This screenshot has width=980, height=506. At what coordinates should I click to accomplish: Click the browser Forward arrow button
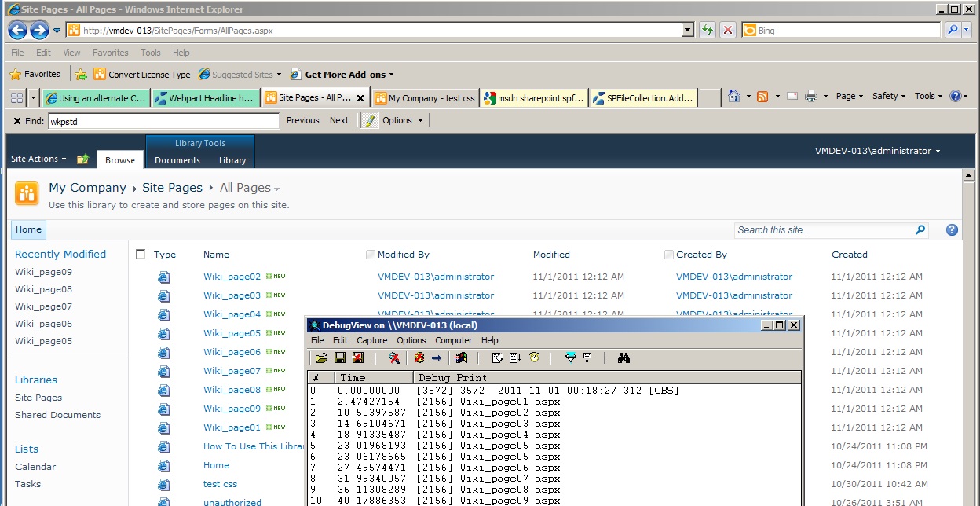pyautogui.click(x=39, y=31)
